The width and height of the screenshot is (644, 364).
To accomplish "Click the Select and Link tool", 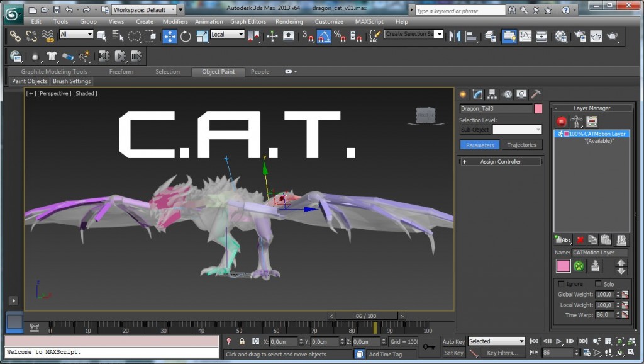I will click(15, 36).
